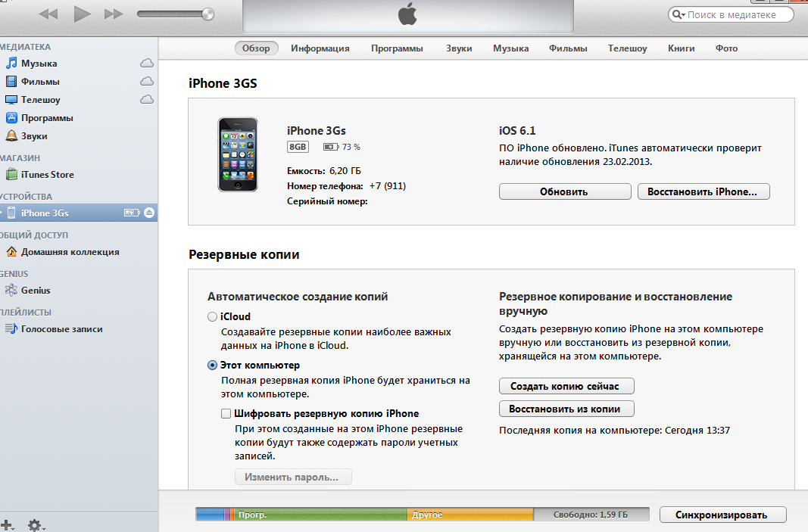Click the Восстановить iPhone... button

(x=703, y=191)
